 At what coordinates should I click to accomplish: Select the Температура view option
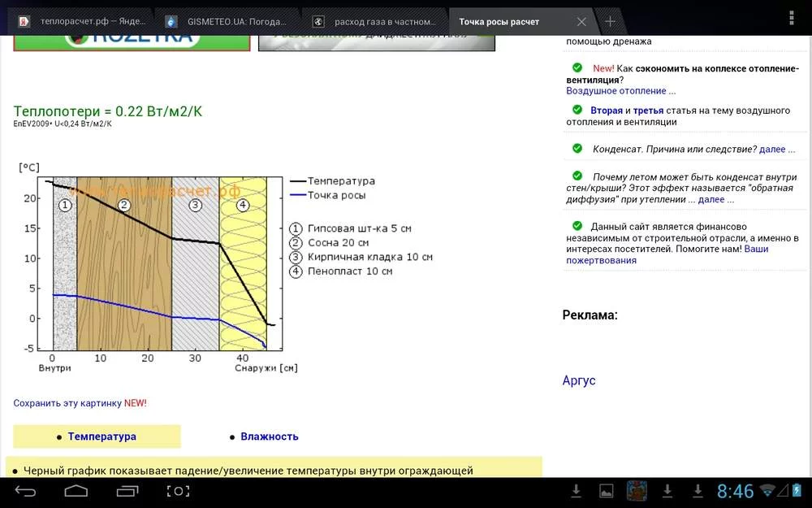102,436
